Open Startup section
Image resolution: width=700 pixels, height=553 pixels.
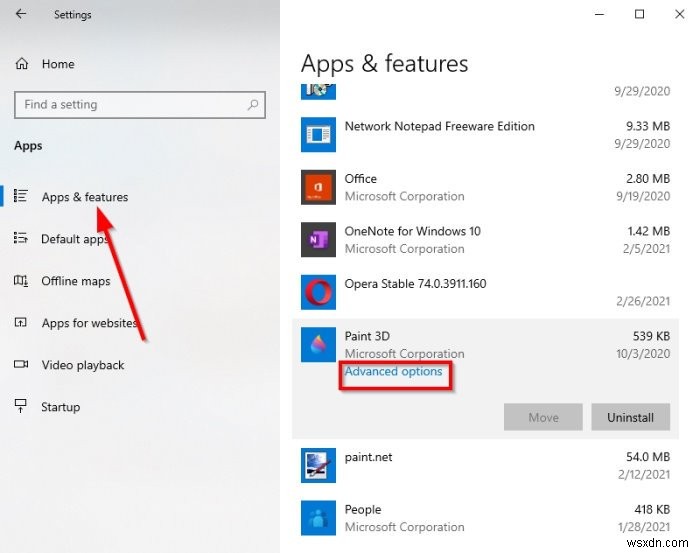click(61, 407)
